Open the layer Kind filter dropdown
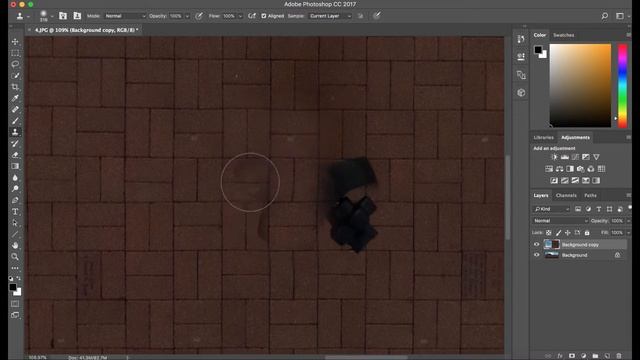 tap(551, 209)
